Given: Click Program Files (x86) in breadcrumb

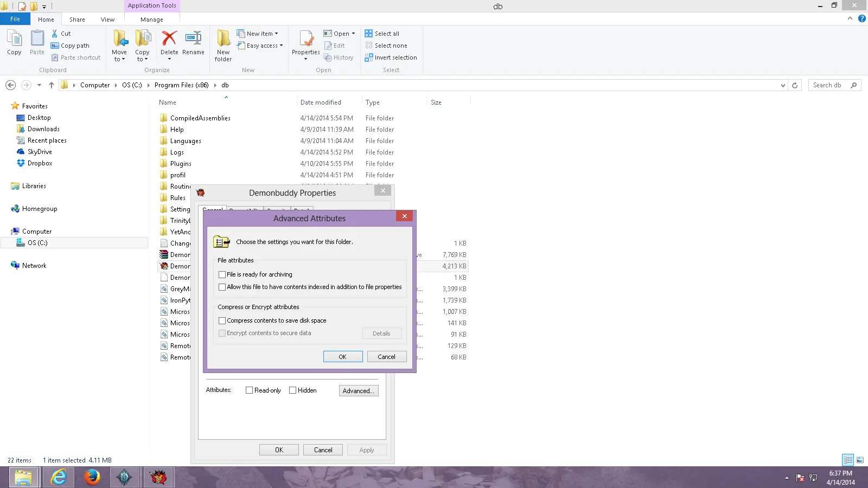Looking at the screenshot, I should tap(181, 85).
